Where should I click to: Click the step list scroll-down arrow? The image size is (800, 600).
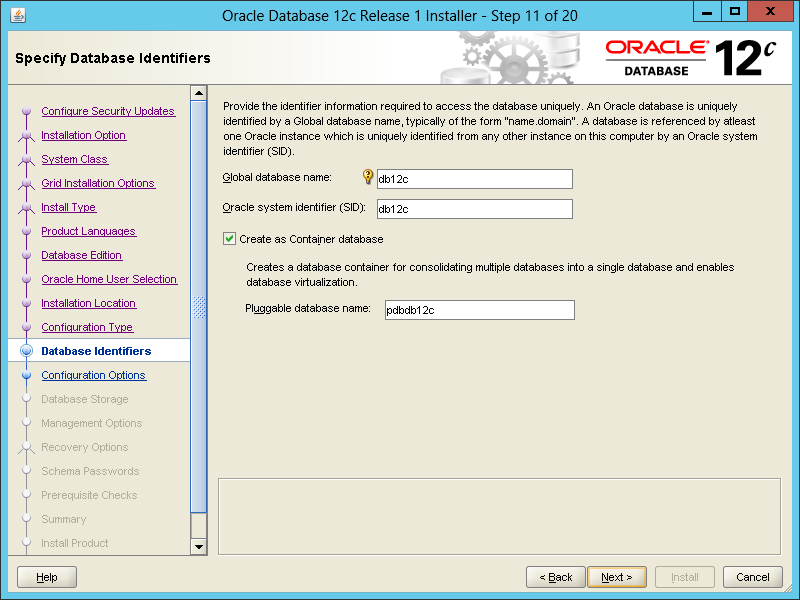tap(199, 547)
